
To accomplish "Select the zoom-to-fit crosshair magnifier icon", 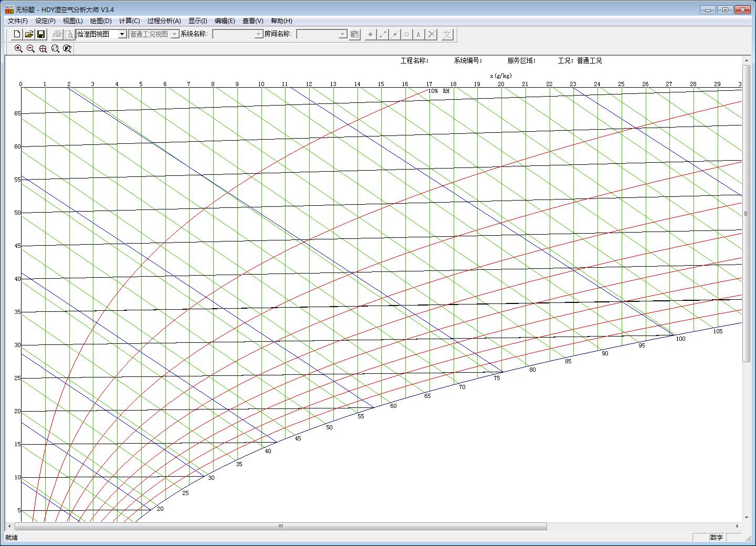I will click(x=43, y=49).
